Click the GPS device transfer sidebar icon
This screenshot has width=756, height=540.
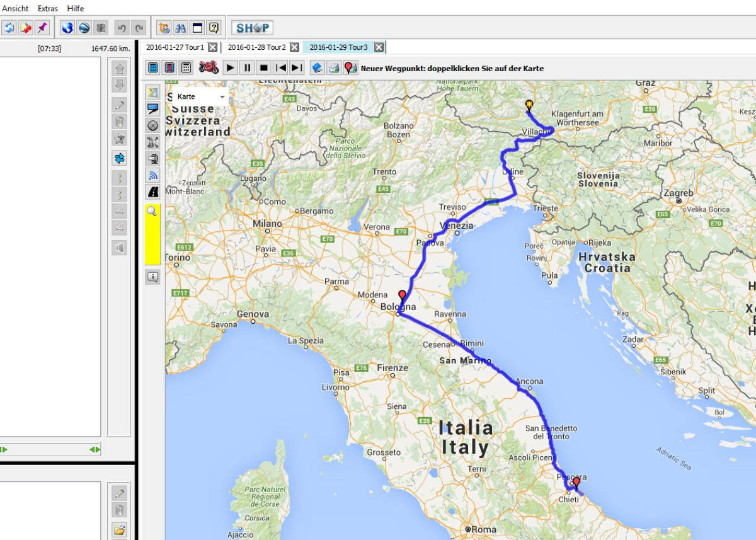point(152,158)
